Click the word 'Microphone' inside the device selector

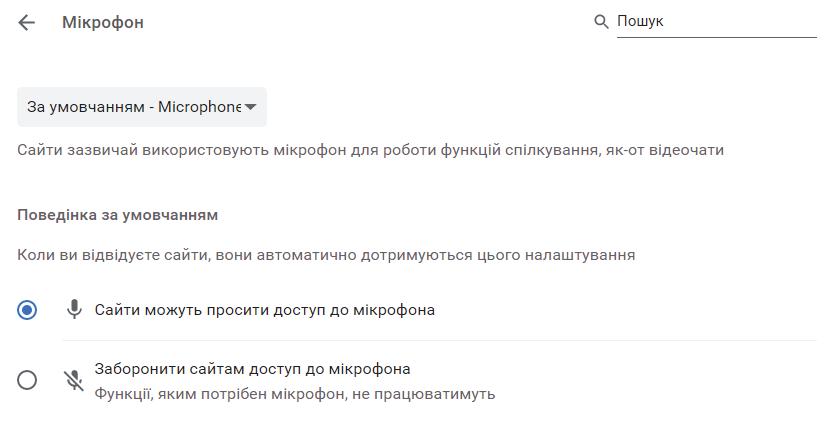point(200,107)
